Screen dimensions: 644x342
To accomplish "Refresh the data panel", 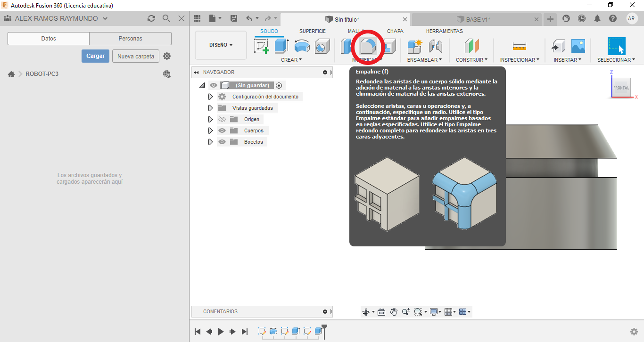I will click(151, 18).
